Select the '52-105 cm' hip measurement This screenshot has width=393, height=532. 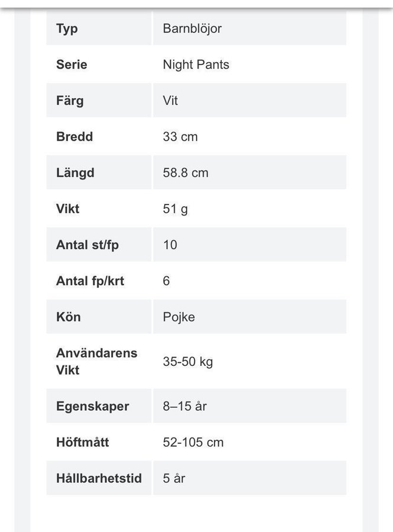193,442
